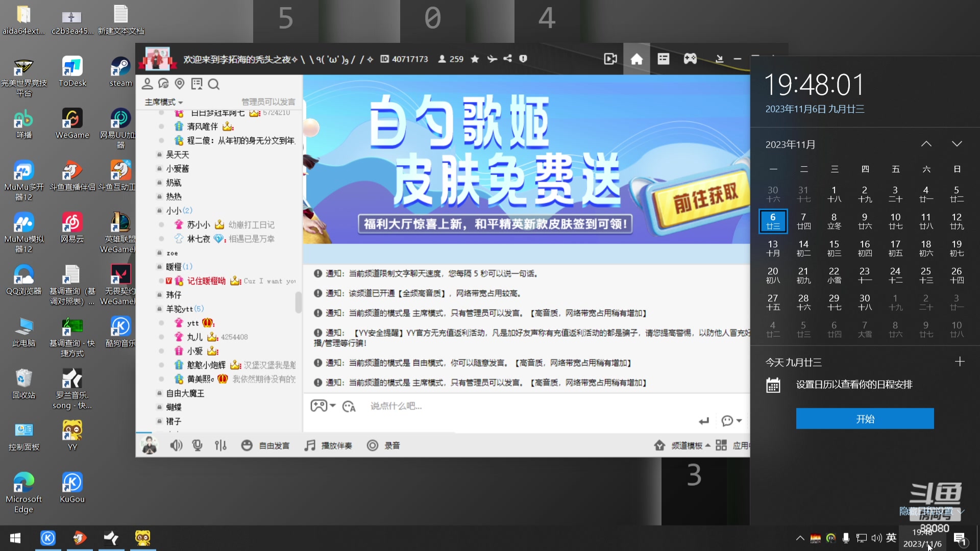The image size is (980, 551).
Task: Share the channel via share icon
Action: click(507, 59)
